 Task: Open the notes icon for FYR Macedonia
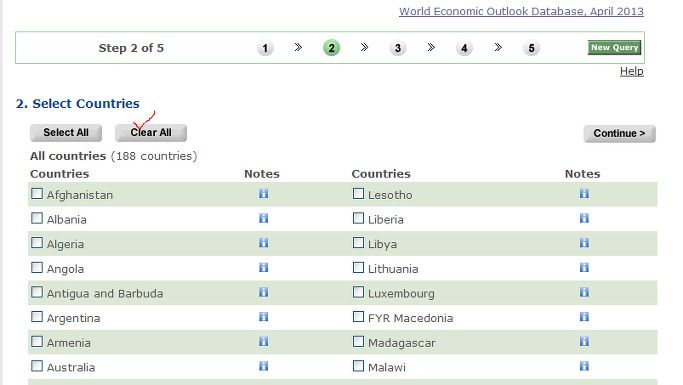click(584, 317)
